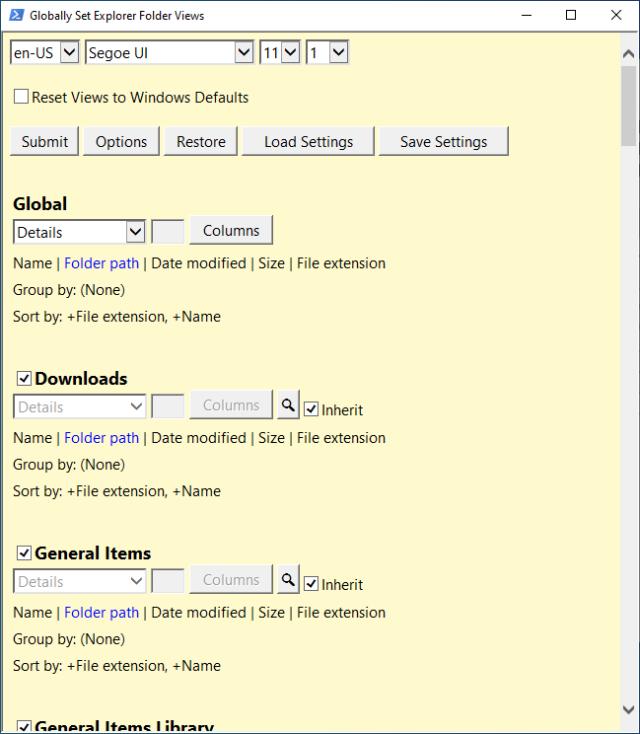
Task: Toggle the Inherit checkbox under Downloads
Action: click(311, 409)
